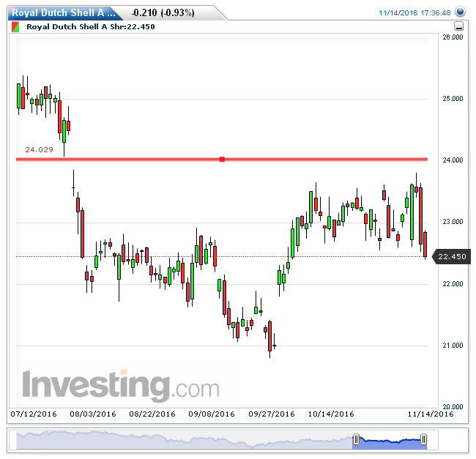Click the 10/14/2016 date axis label
The height and width of the screenshot is (459, 476).
pyautogui.click(x=331, y=414)
